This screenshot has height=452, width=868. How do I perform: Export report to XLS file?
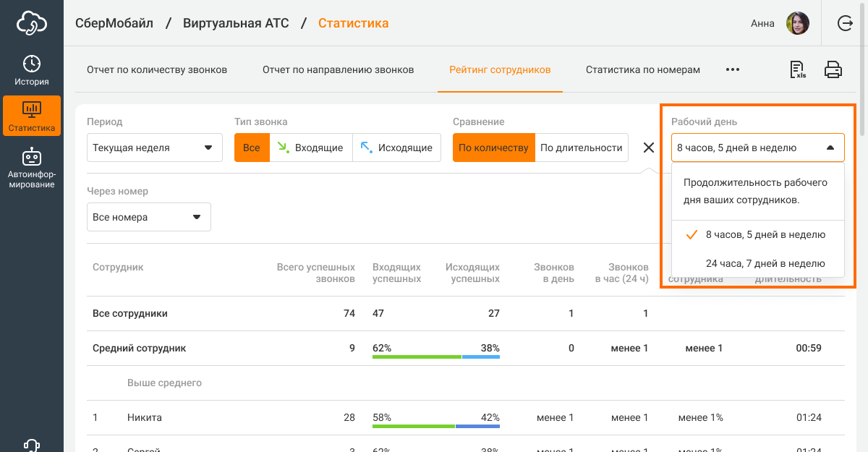(x=798, y=70)
